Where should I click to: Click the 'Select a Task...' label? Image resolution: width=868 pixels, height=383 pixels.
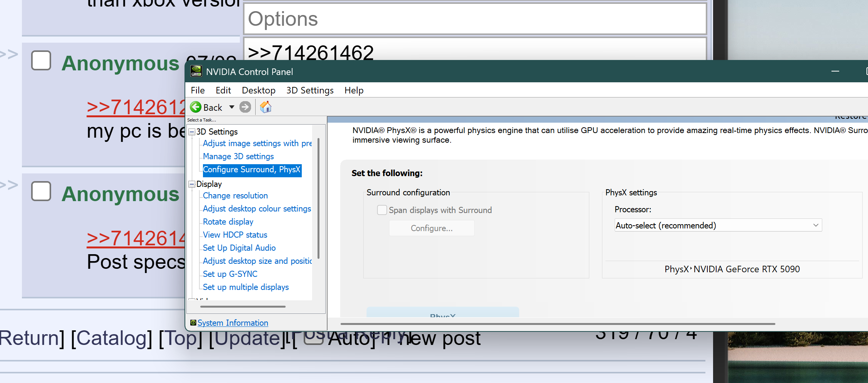(x=201, y=120)
